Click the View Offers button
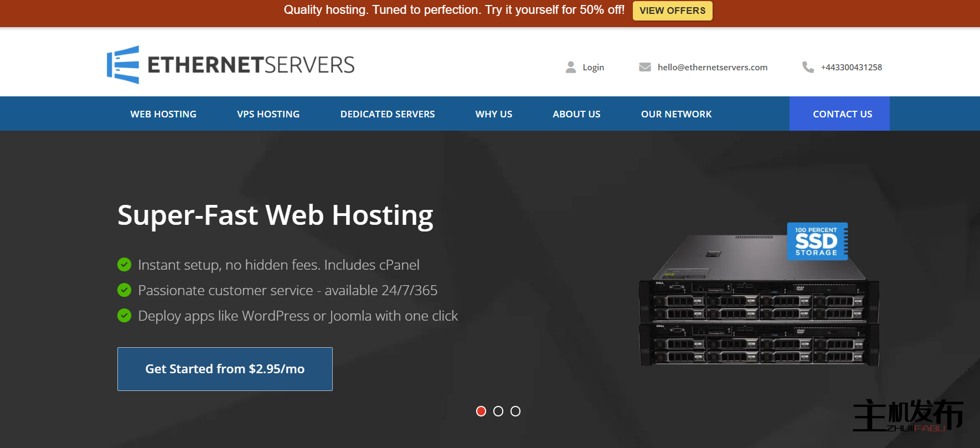980x448 pixels. pyautogui.click(x=672, y=11)
